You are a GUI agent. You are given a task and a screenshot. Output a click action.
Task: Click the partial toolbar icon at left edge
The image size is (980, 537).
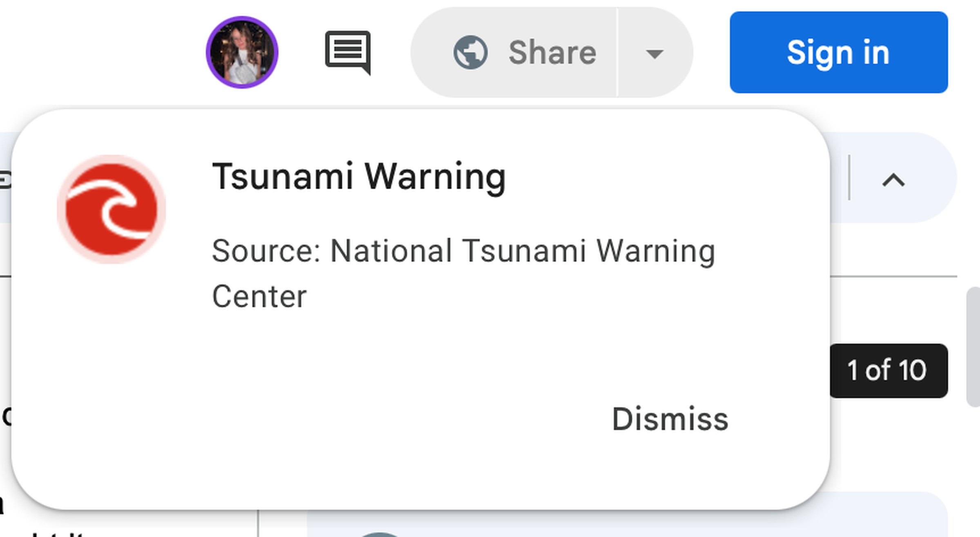click(5, 180)
